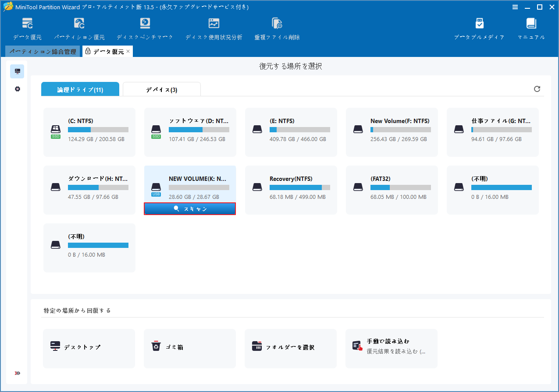Image resolution: width=559 pixels, height=392 pixels.
Task: Expand the collapsed sidebar using the double arrow
Action: pyautogui.click(x=17, y=373)
